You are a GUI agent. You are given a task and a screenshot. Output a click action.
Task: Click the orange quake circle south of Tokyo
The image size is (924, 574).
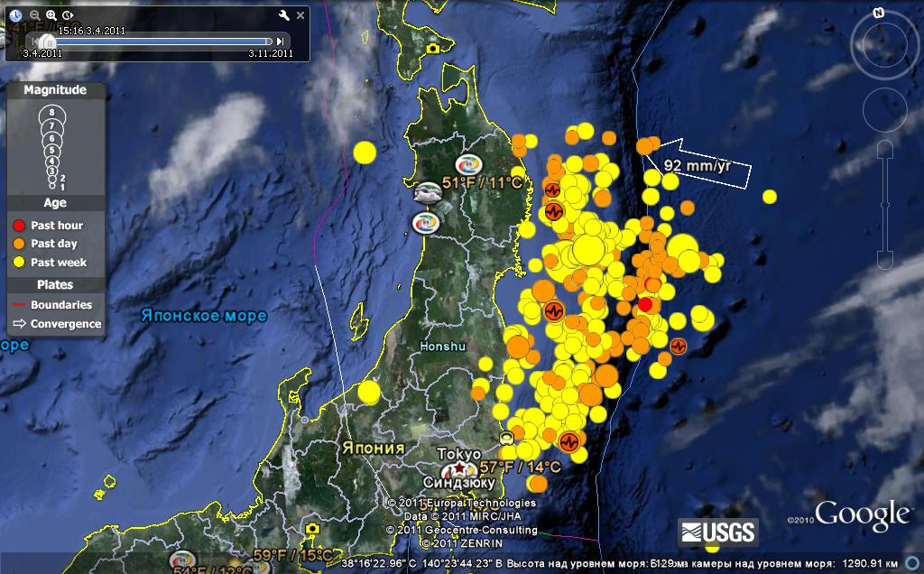point(538,484)
